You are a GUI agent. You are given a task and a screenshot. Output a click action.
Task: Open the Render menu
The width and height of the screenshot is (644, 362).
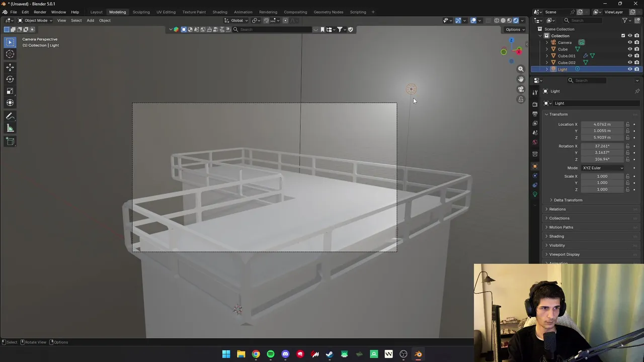(40, 12)
